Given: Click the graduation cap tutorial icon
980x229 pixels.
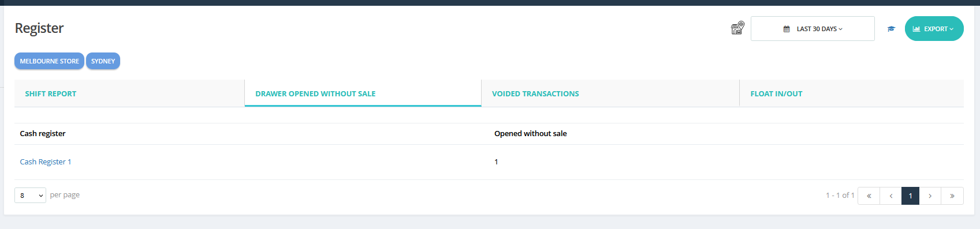Looking at the screenshot, I should (x=891, y=29).
